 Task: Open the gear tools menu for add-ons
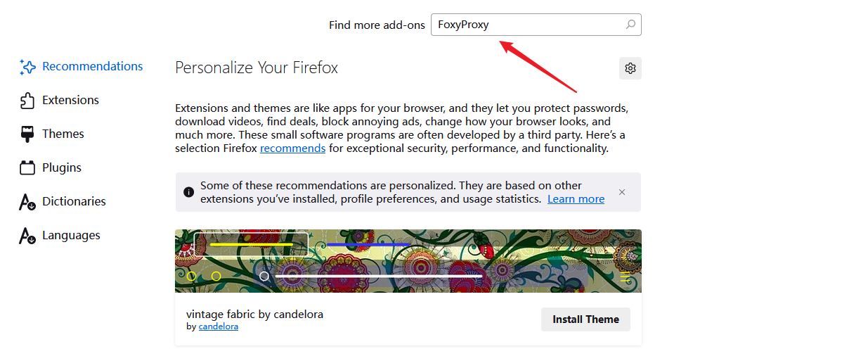click(630, 68)
